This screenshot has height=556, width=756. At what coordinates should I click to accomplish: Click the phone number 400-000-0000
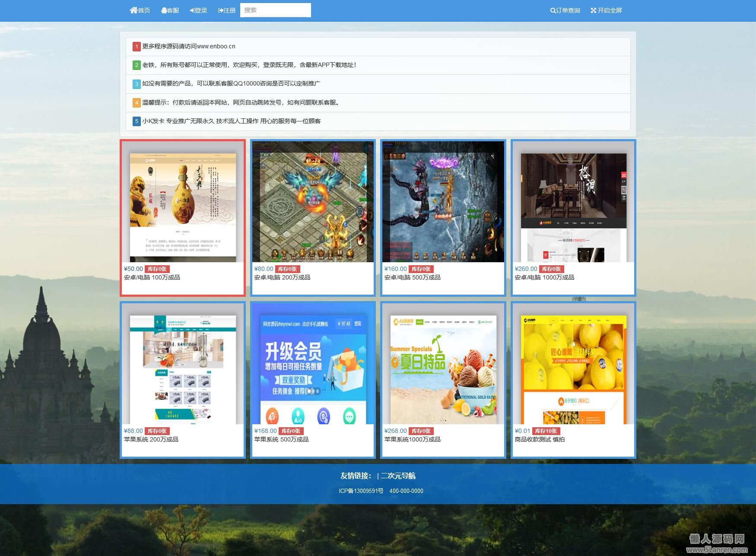[407, 491]
